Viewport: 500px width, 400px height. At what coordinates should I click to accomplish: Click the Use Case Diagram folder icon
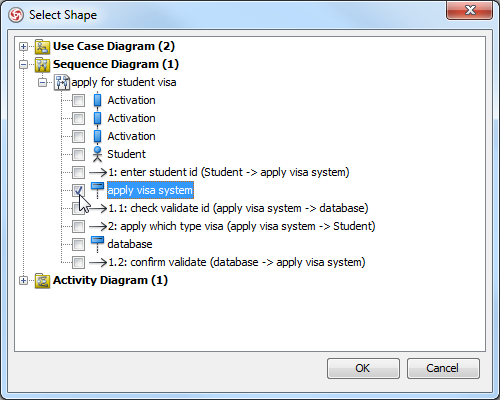click(42, 46)
